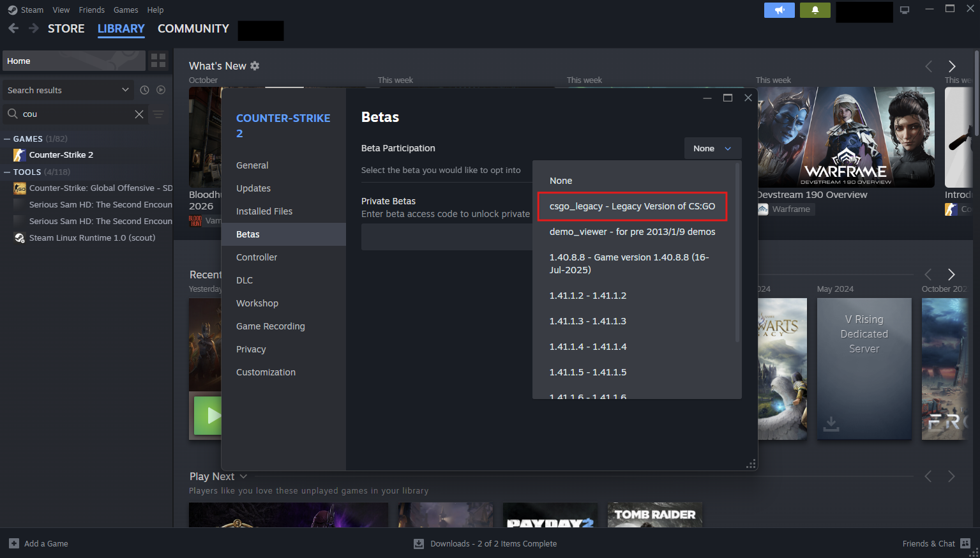Open the Steam menu
This screenshot has width=980, height=558.
pos(32,10)
